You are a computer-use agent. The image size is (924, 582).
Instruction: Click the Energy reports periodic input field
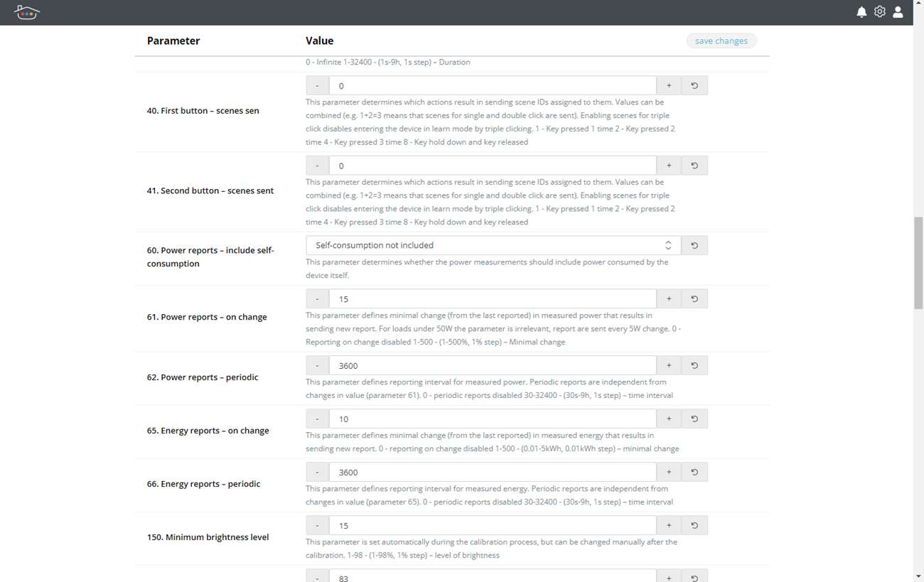pyautogui.click(x=492, y=472)
